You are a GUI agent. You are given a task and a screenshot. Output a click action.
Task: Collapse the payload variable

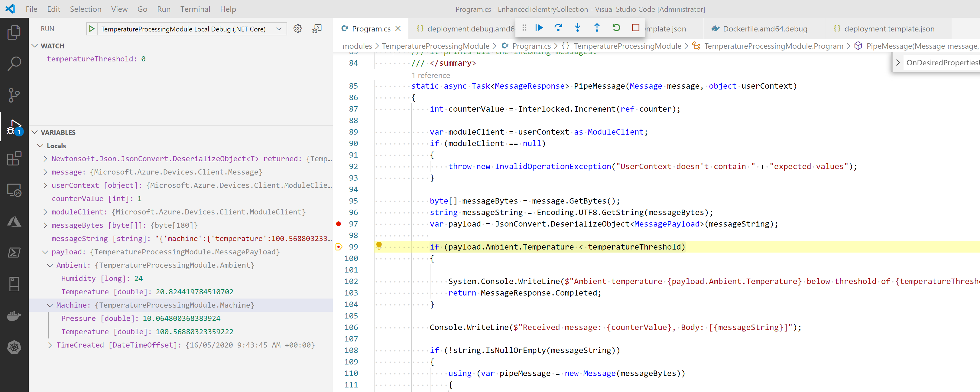pos(45,252)
